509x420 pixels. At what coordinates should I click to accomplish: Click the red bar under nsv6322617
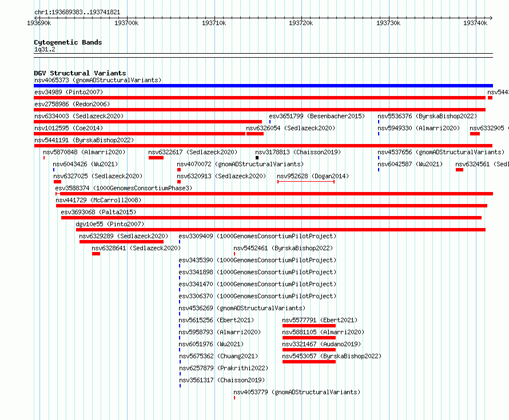[x=156, y=158]
